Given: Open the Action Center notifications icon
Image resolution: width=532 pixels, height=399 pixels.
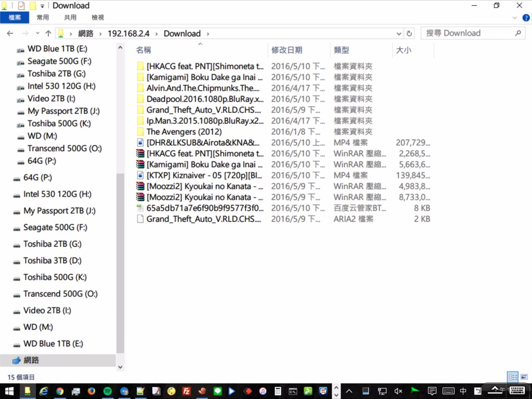Looking at the screenshot, I should 432,391.
